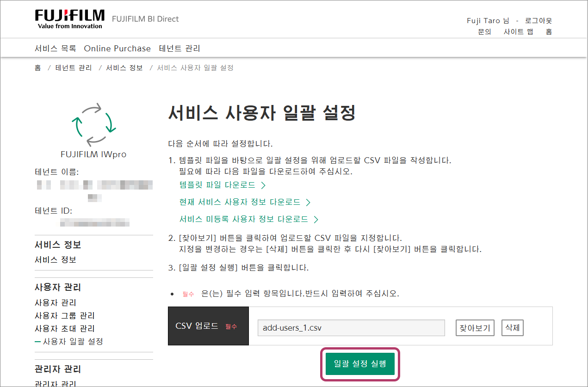Click the FUJIFILM logo in the header
588x387 pixels.
point(69,19)
